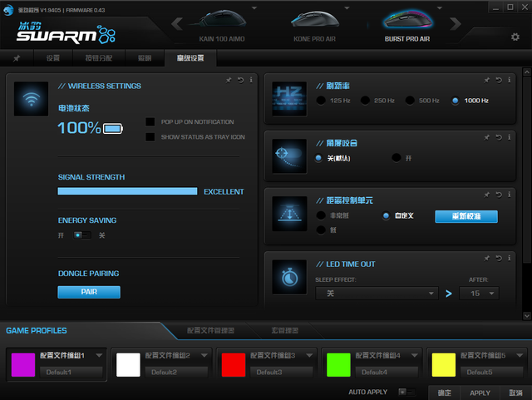Image resolution: width=532 pixels, height=400 pixels.
Task: Toggle the Auto Apply switch
Action: pyautogui.click(x=406, y=392)
